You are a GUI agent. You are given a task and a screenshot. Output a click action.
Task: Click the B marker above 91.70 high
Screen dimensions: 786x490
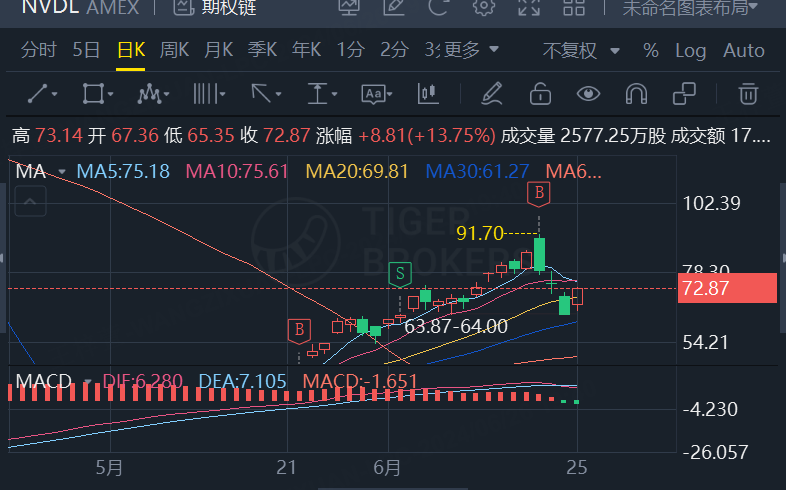(x=539, y=194)
